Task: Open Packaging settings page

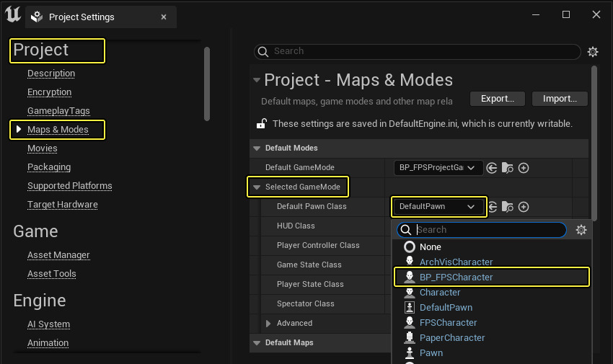Action: [x=49, y=167]
